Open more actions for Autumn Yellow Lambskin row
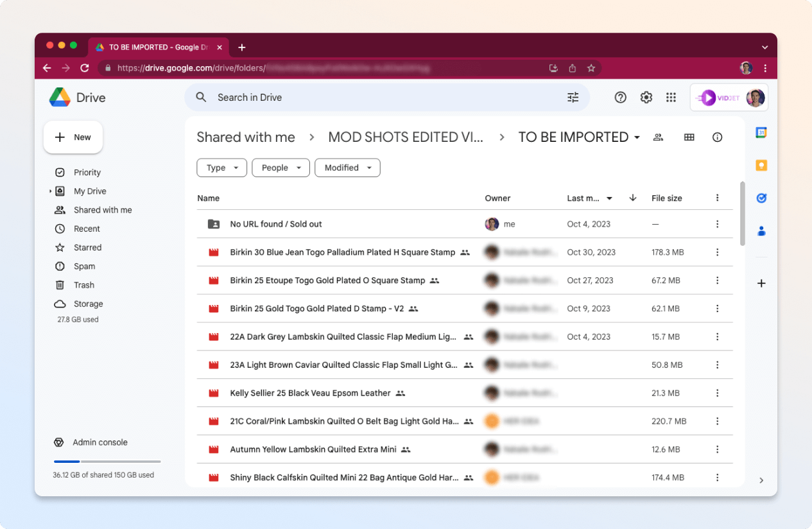This screenshot has width=812, height=529. pyautogui.click(x=718, y=449)
